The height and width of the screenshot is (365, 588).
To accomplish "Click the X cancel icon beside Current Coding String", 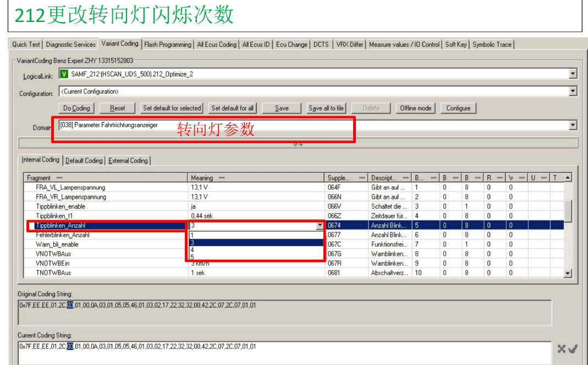I will (561, 348).
